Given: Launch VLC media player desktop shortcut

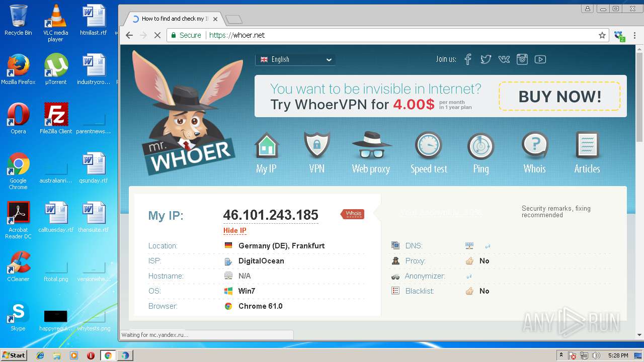Looking at the screenshot, I should pyautogui.click(x=55, y=23).
